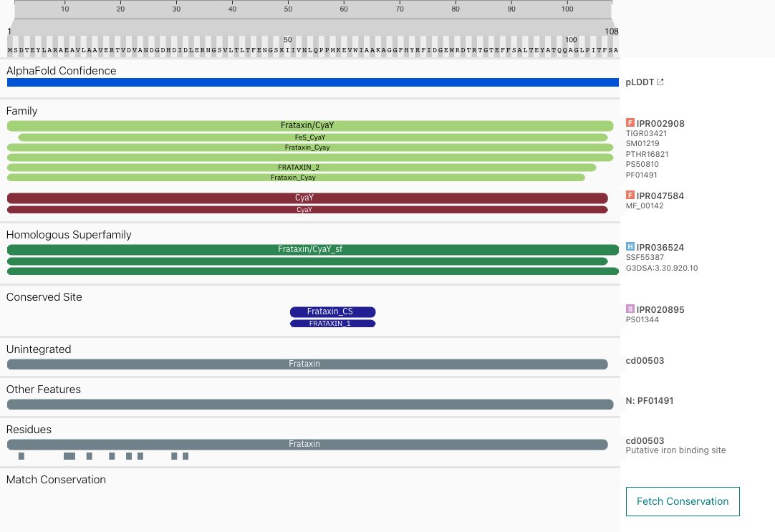Select the Frataxin/CyaY family match bar
This screenshot has height=532, width=775.
(310, 125)
